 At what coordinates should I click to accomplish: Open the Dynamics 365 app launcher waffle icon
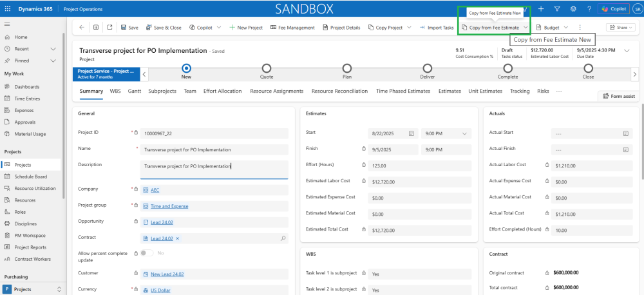point(8,9)
